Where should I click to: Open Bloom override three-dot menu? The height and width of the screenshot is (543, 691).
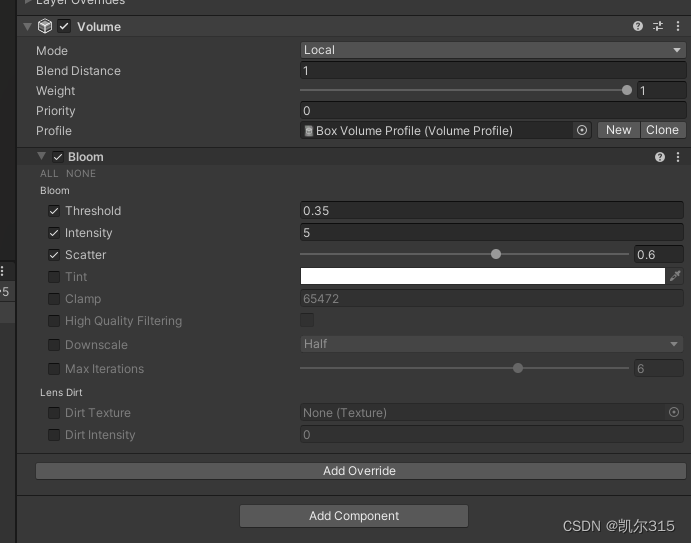(x=678, y=157)
